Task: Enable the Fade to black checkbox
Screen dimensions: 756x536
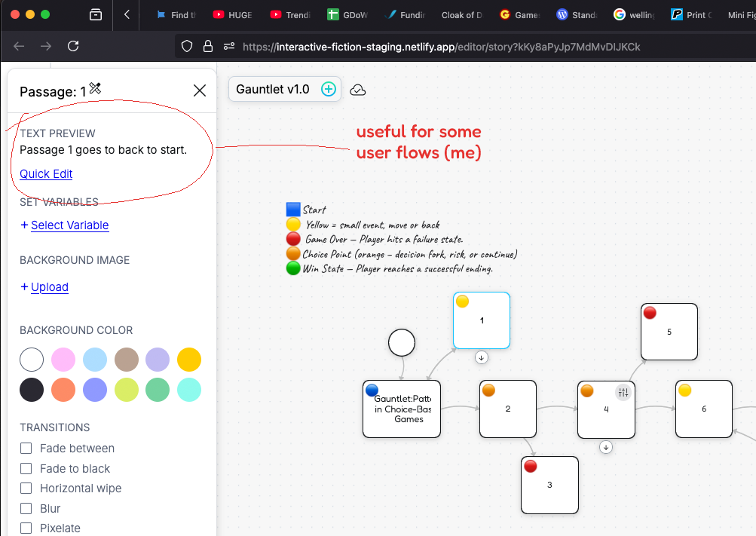Action: pyautogui.click(x=26, y=468)
